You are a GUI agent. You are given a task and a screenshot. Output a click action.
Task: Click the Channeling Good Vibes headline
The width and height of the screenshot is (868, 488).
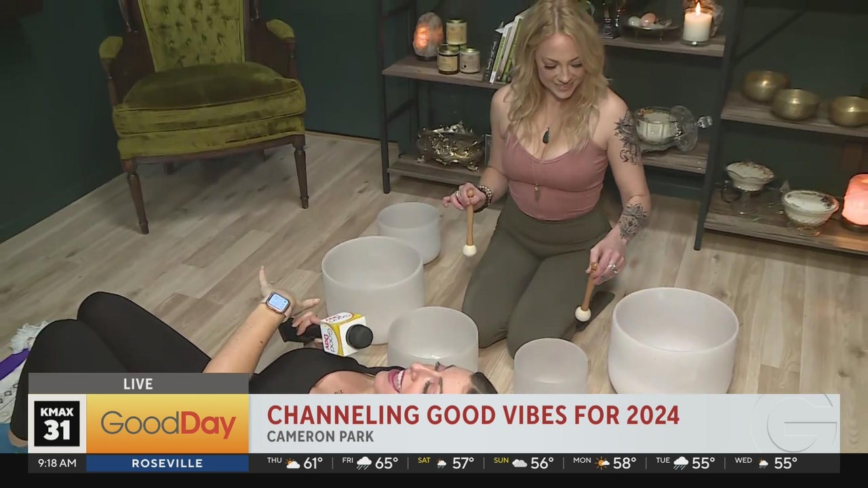click(473, 415)
